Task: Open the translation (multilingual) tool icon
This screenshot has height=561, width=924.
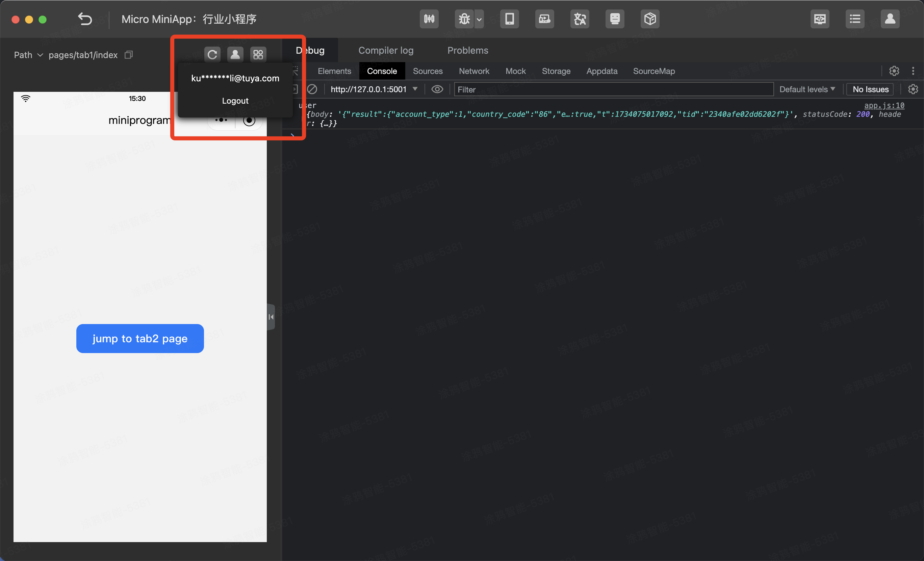Action: (580, 19)
